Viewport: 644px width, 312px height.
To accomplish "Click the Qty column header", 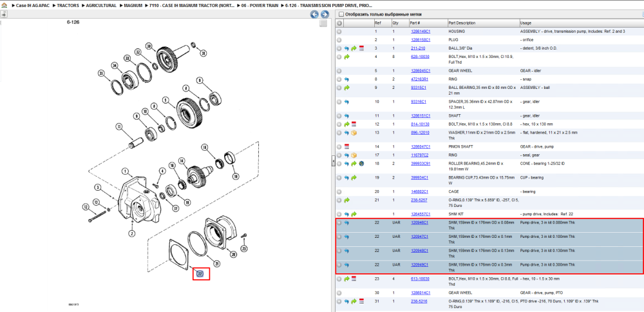I will point(400,23).
